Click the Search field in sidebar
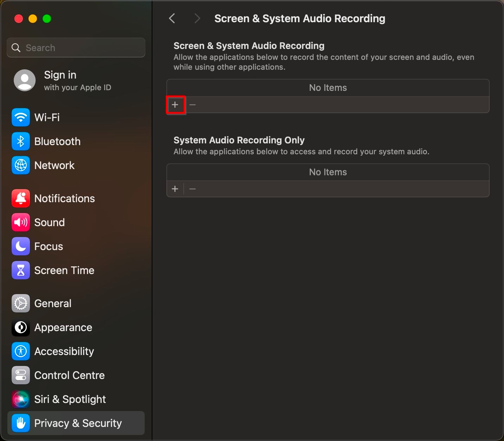Viewport: 504px width, 441px height. [76, 48]
